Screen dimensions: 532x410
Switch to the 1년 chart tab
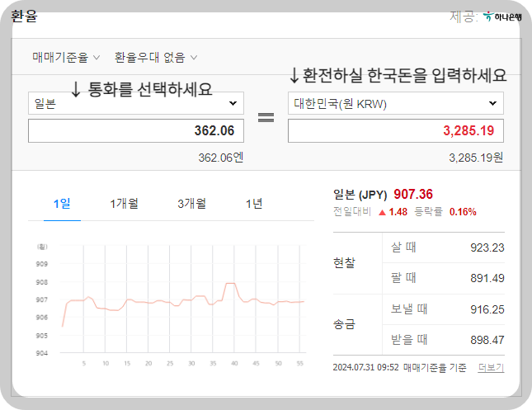[x=254, y=204]
